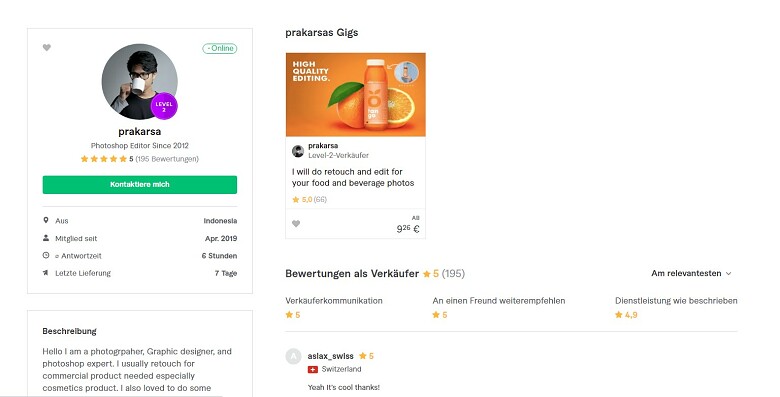Click the Online status badge
Viewport: 780px width, 397px height.
tap(220, 48)
